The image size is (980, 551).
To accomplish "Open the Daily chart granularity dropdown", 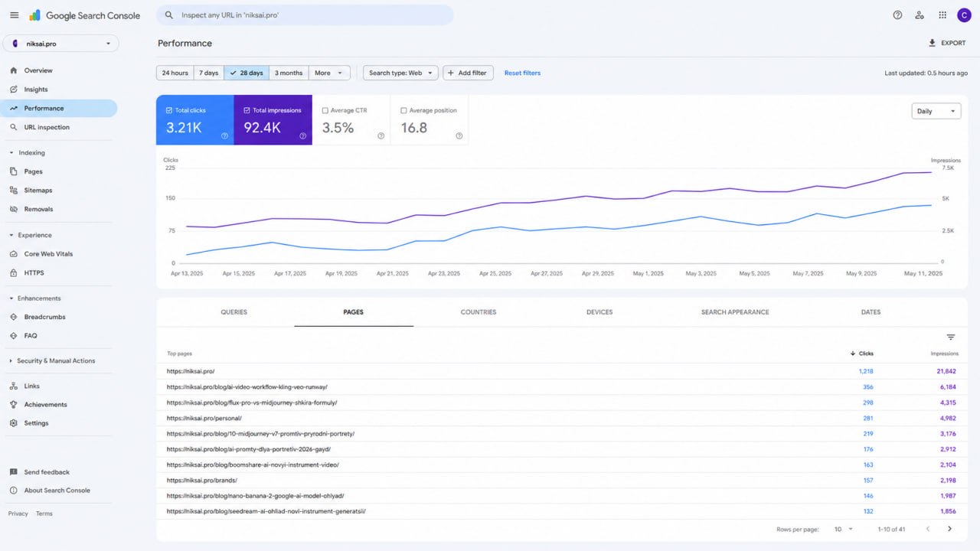I will [x=936, y=111].
